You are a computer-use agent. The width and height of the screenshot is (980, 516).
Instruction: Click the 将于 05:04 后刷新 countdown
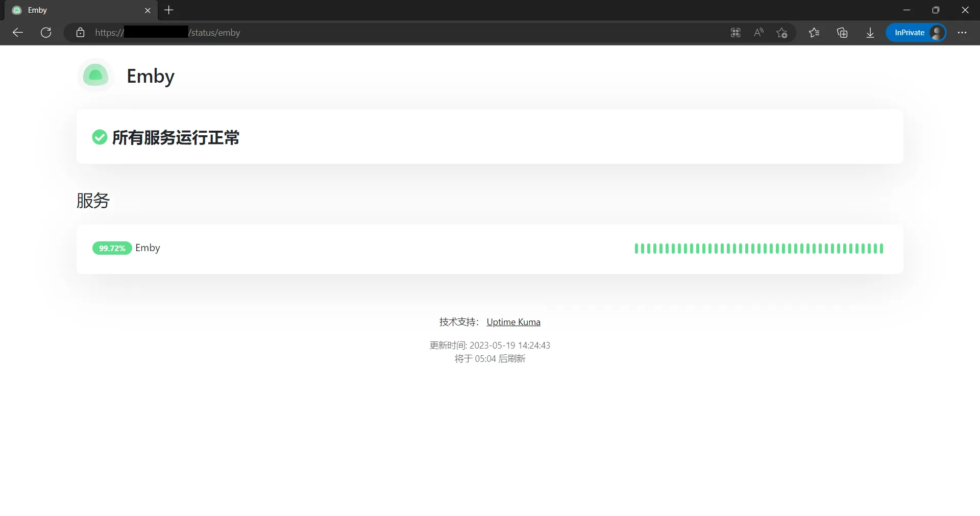pyautogui.click(x=490, y=359)
